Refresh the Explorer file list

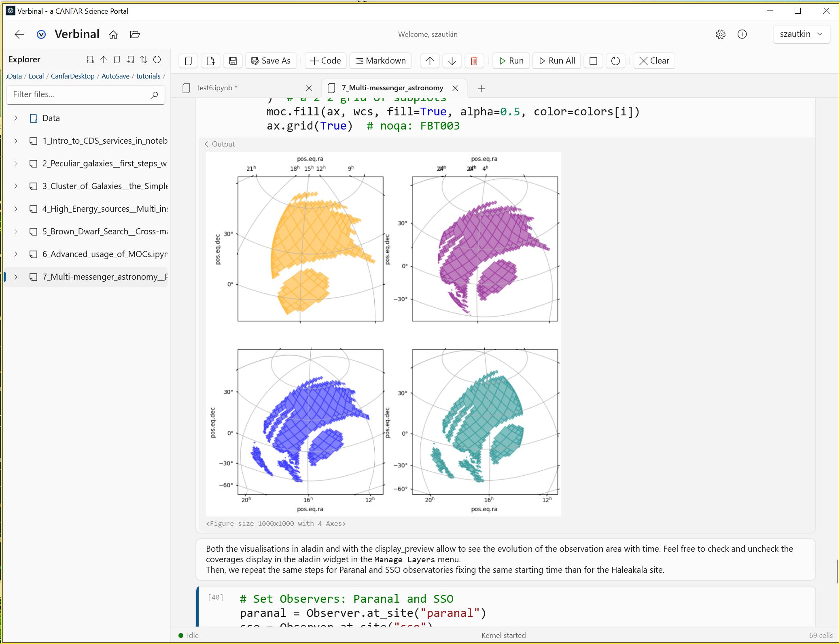tap(157, 60)
